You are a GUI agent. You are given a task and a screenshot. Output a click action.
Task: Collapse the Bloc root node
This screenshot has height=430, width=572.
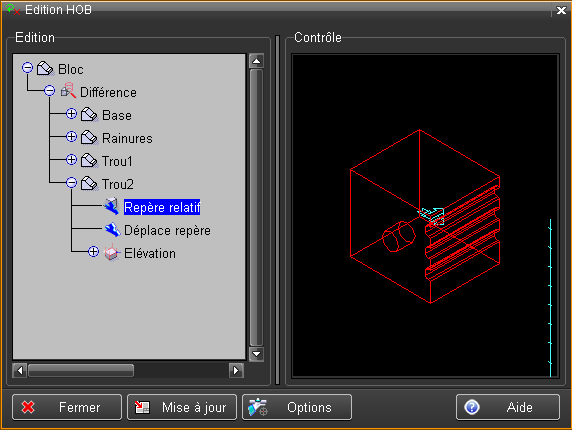(27, 67)
